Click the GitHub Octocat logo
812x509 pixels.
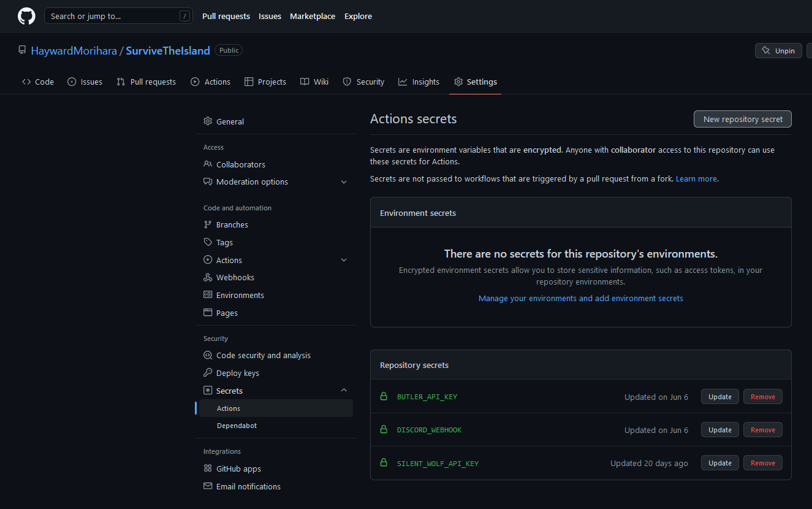[26, 16]
